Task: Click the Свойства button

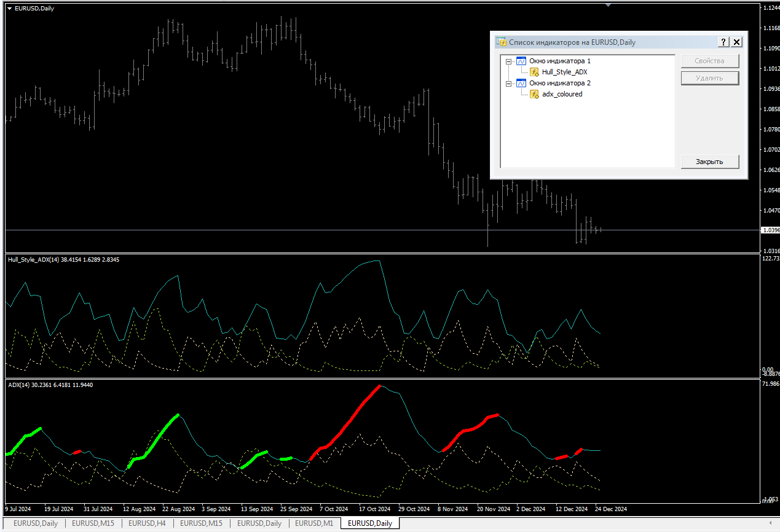Action: click(x=709, y=61)
